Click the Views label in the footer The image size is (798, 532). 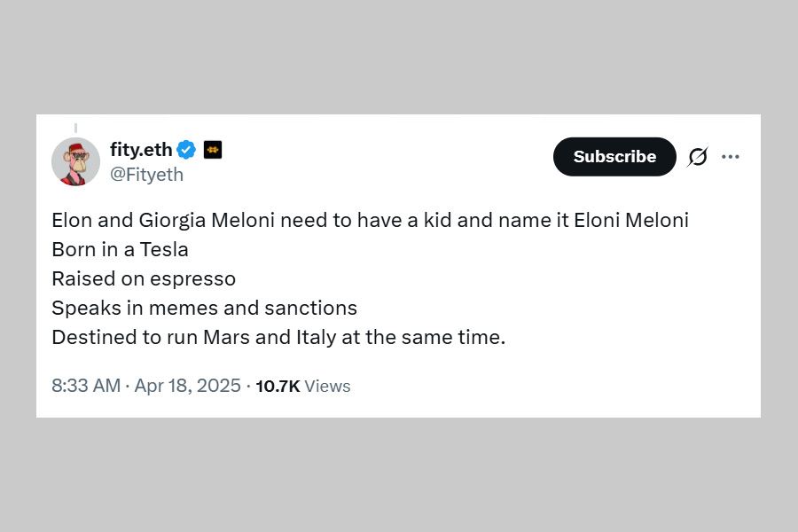coord(327,387)
